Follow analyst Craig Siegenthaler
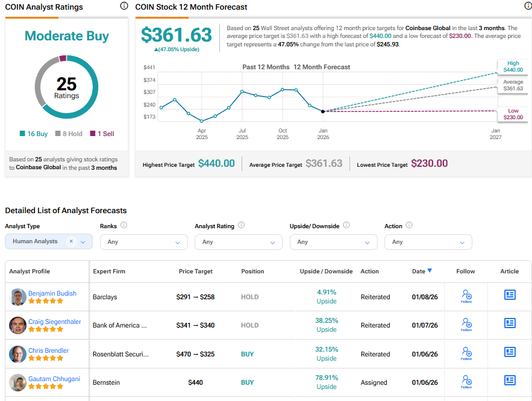Screen dimensions: 532x401 pos(466,325)
